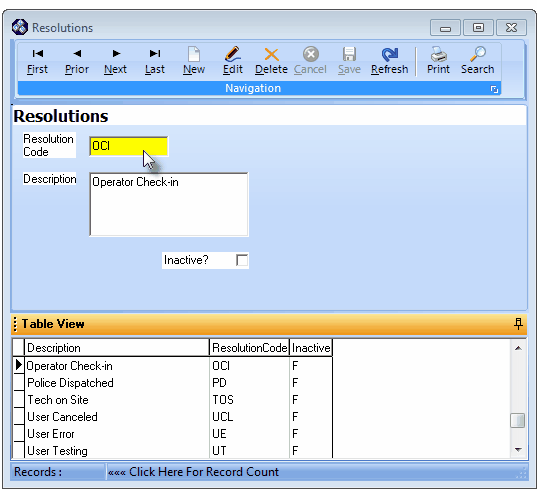Create a New resolution record
537x489 pixels.
(194, 61)
